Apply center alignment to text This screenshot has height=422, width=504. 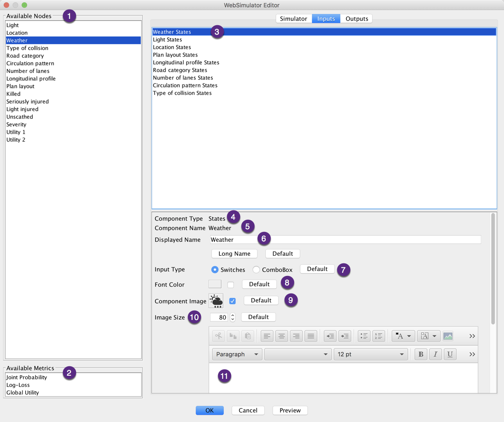tap(281, 336)
